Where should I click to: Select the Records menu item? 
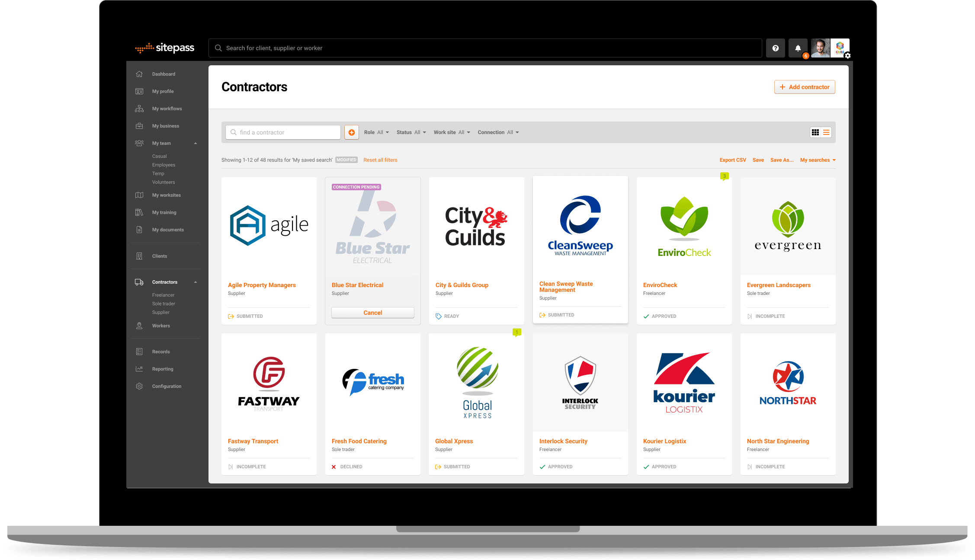tap(161, 351)
